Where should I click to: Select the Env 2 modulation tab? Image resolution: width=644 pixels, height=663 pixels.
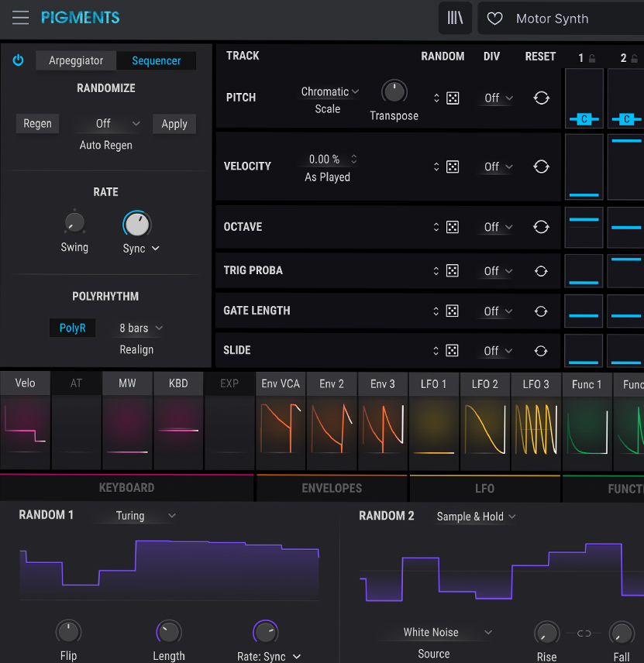pyautogui.click(x=332, y=383)
